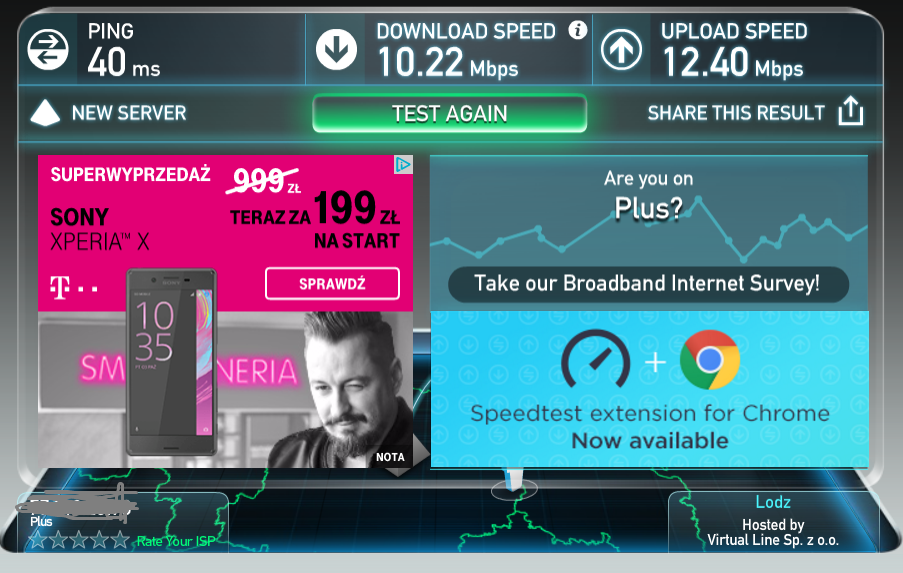Click the download speed arrow icon
The height and width of the screenshot is (573, 903).
point(336,50)
